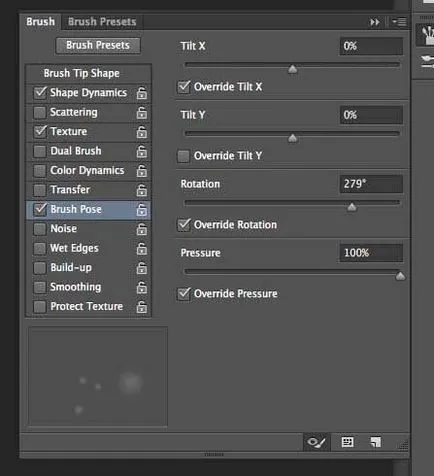434x476 pixels.
Task: Uncheck the Override Rotation checkbox
Action: 184,225
